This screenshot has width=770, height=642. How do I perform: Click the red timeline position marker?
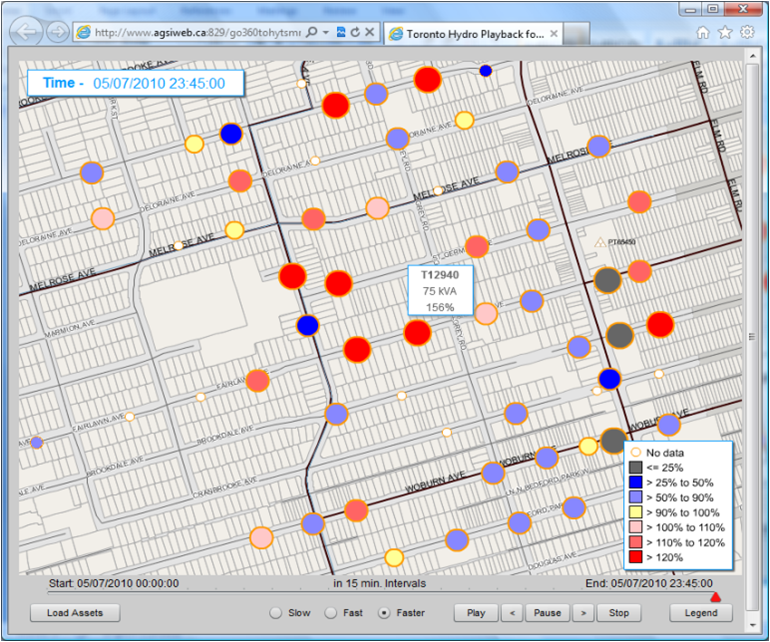click(x=716, y=597)
